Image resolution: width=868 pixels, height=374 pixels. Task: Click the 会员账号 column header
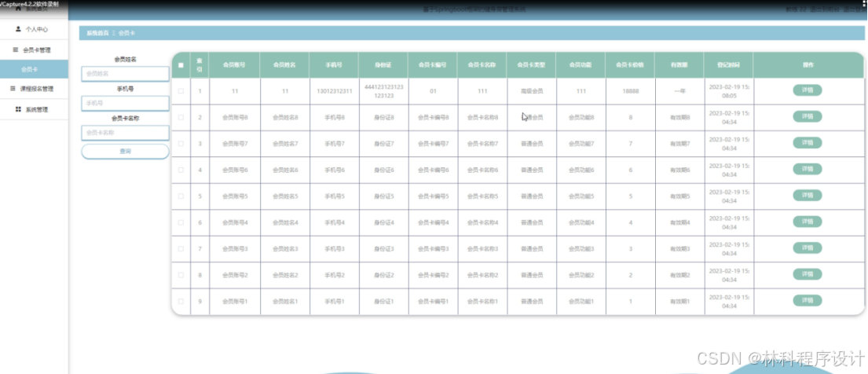tap(235, 65)
